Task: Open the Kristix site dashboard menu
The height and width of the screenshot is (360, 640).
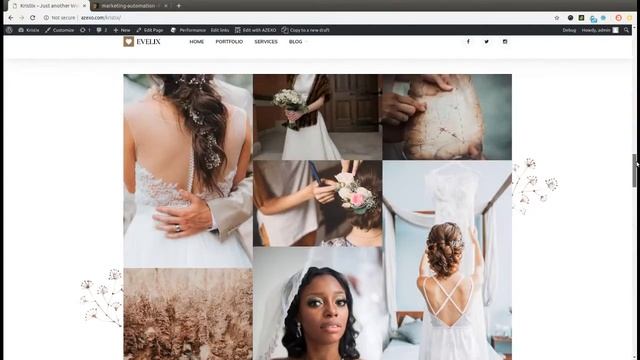Action: [29, 30]
